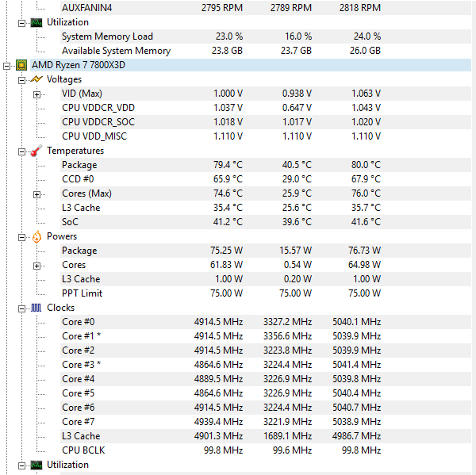Click the Clocks waveform icon
476x475 pixels.
[x=36, y=308]
